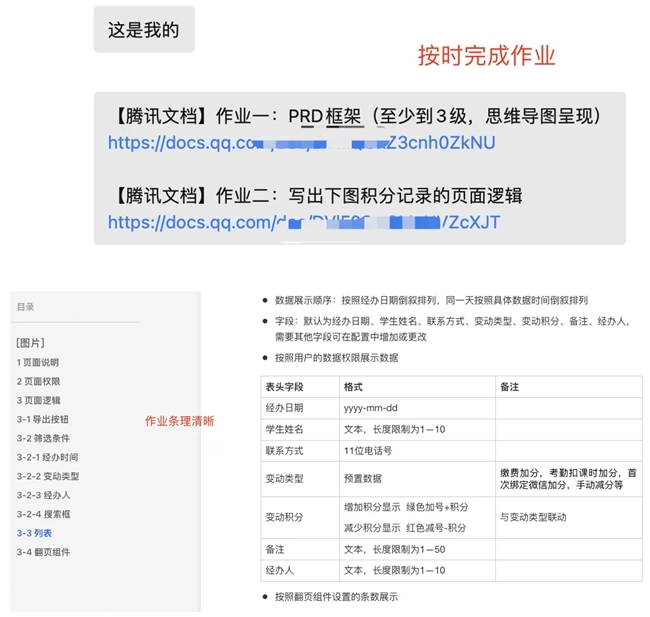Image resolution: width=650 pixels, height=617 pixels.
Task: Click the '联系方式' table cell
Action: [x=300, y=451]
